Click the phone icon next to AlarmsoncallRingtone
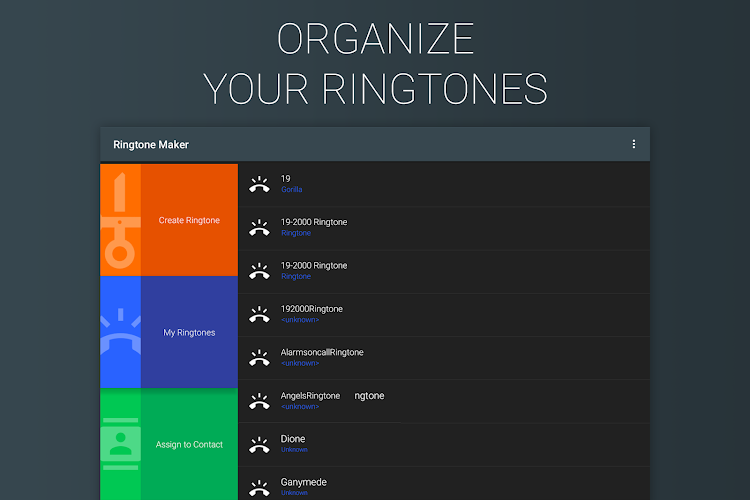 pos(260,358)
